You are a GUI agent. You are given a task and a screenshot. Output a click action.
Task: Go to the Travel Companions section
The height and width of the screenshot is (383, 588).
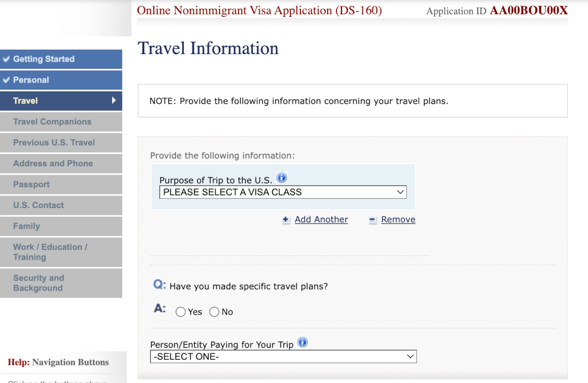[x=52, y=122]
